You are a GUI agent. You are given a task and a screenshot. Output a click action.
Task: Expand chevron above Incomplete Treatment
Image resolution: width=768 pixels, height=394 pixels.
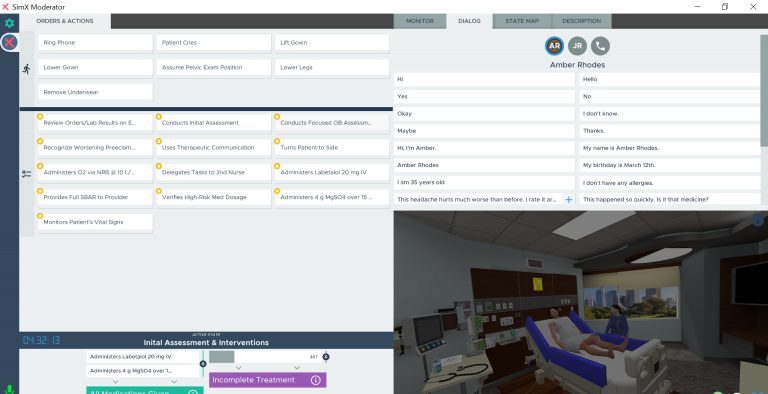pyautogui.click(x=239, y=368)
